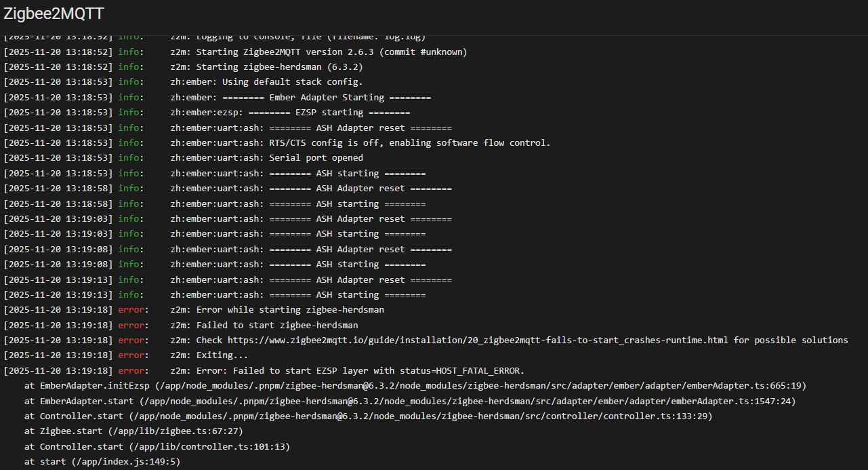The height and width of the screenshot is (470, 868).
Task: Click the 'Using default stack config' log line
Action: tap(266, 82)
